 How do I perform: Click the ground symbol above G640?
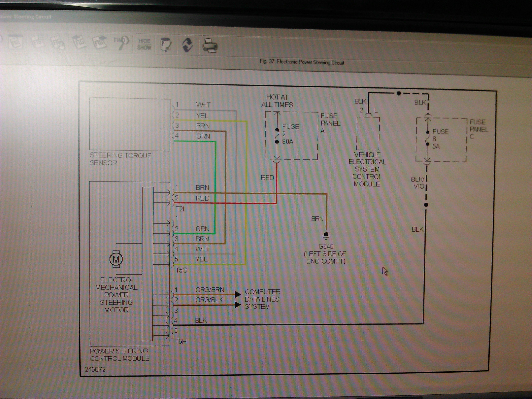[x=326, y=236]
